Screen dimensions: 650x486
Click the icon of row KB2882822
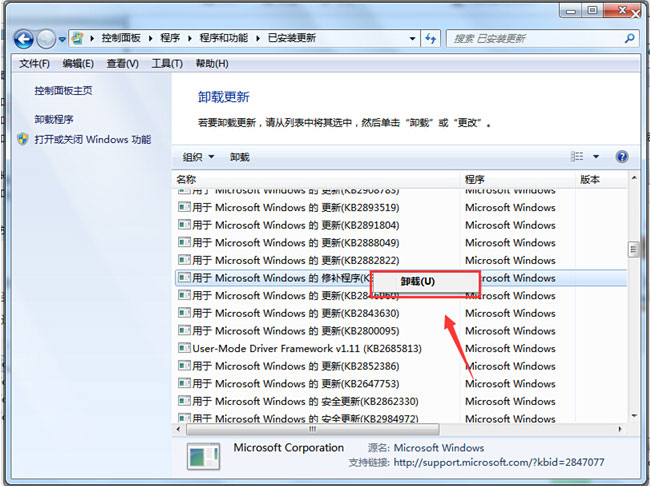(184, 260)
